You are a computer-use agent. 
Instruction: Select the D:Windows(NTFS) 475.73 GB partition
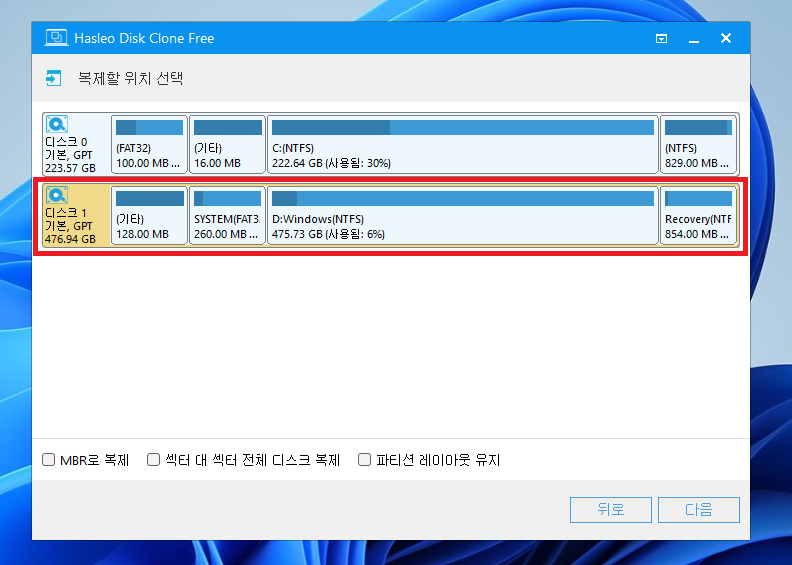(463, 216)
